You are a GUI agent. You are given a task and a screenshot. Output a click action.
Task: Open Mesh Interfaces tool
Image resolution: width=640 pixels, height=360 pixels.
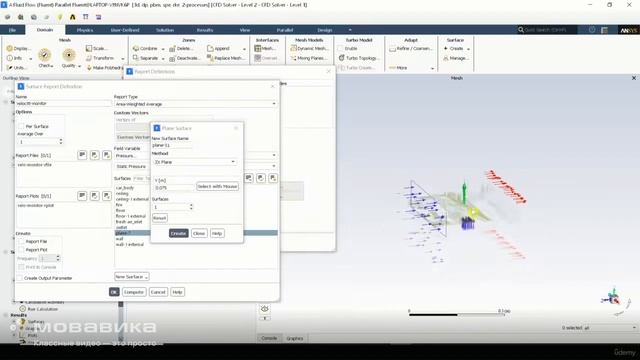264,48
